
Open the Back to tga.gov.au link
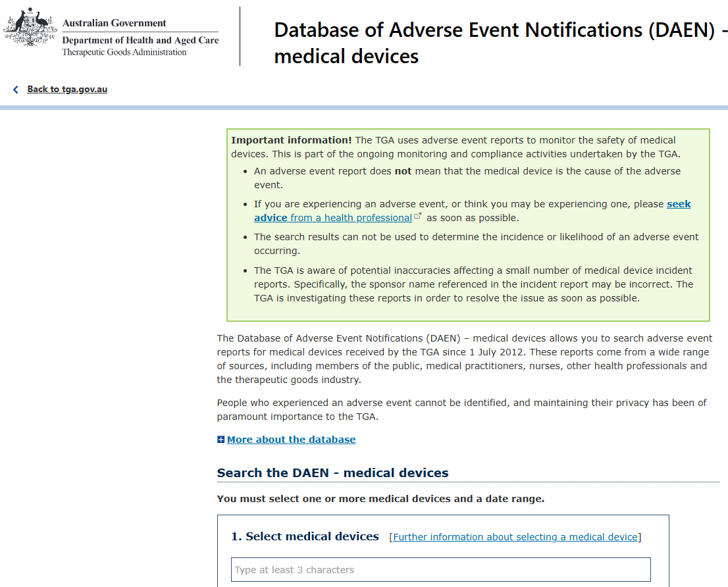(x=67, y=89)
